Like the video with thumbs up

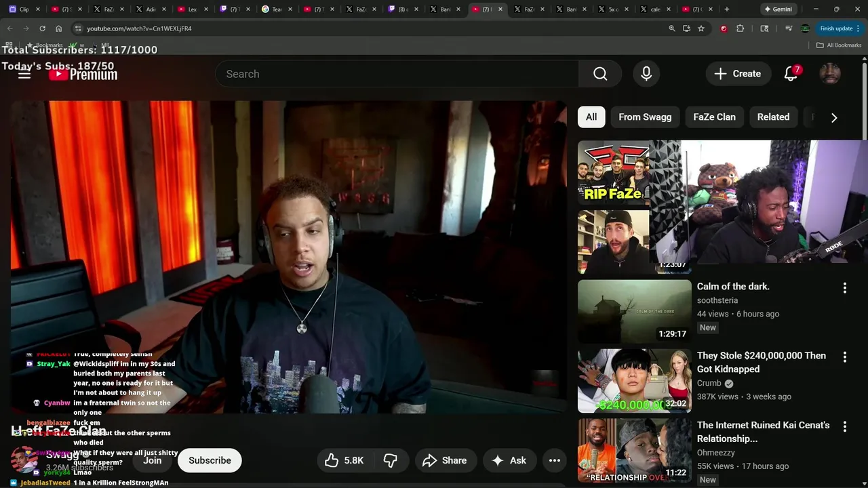[x=344, y=460]
